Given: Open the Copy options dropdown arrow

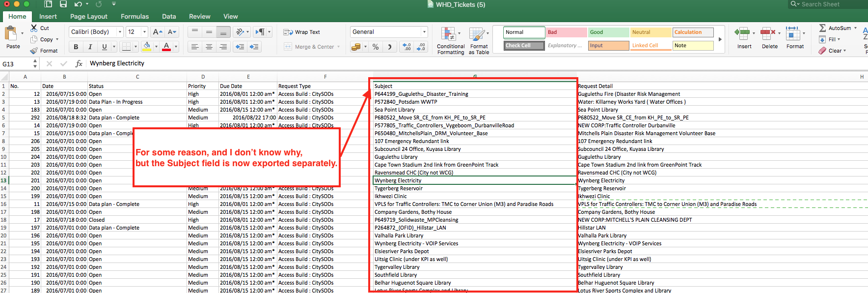Looking at the screenshot, I should tap(57, 39).
